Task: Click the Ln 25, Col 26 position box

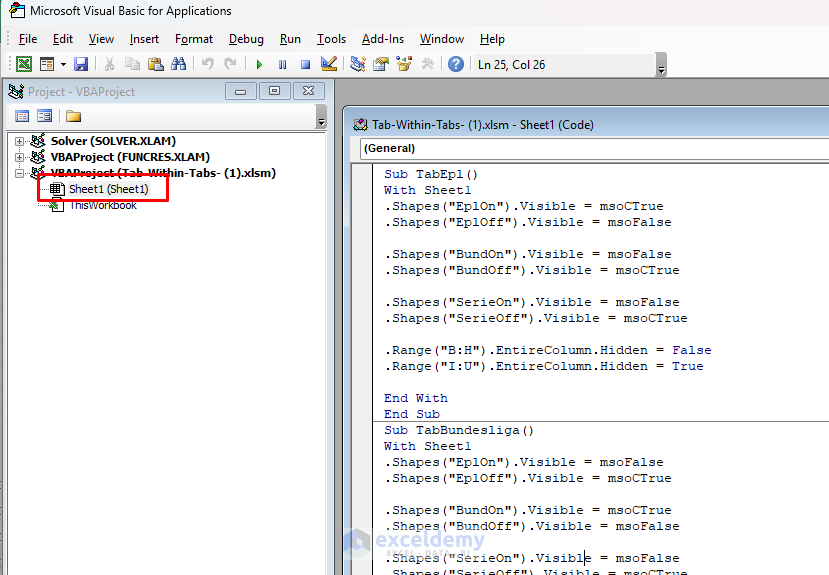Action: (565, 64)
